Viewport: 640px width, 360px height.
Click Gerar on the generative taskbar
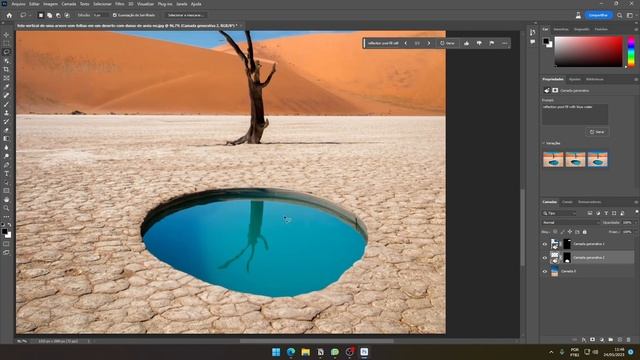[x=447, y=43]
